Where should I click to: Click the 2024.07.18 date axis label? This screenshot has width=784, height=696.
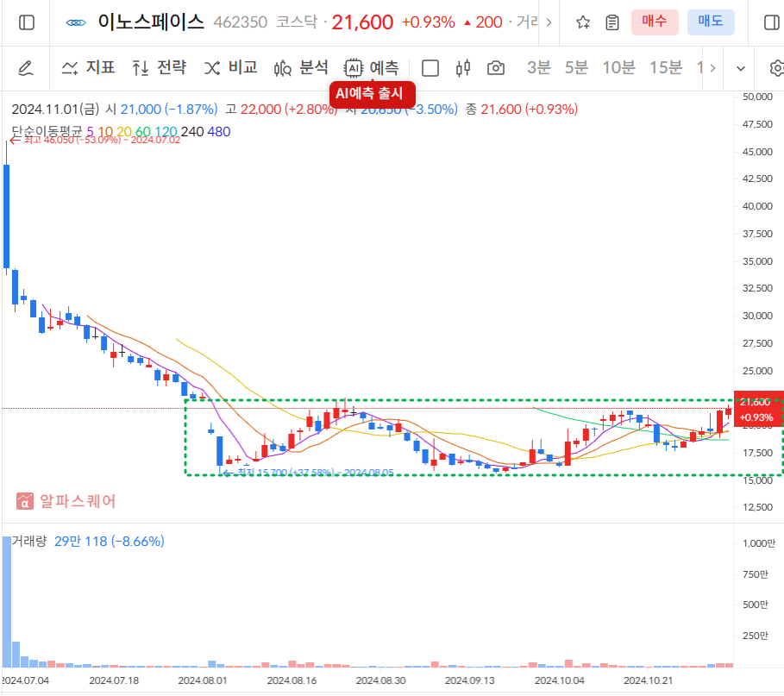pos(114,680)
